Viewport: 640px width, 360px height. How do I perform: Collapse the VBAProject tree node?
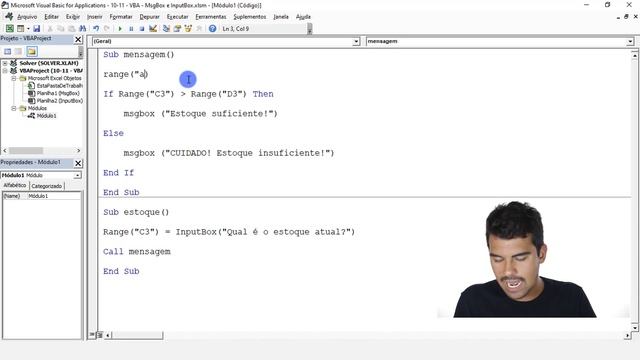pyautogui.click(x=5, y=71)
